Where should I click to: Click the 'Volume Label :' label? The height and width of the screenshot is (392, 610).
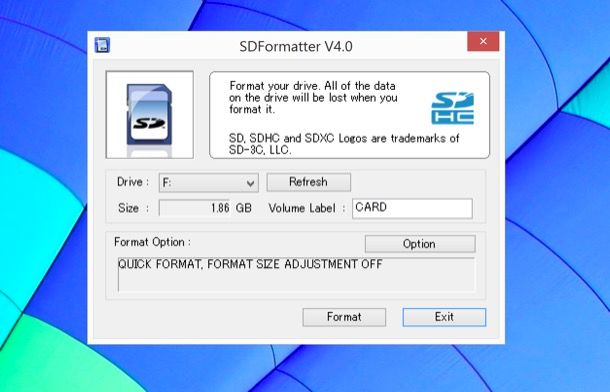tap(307, 208)
